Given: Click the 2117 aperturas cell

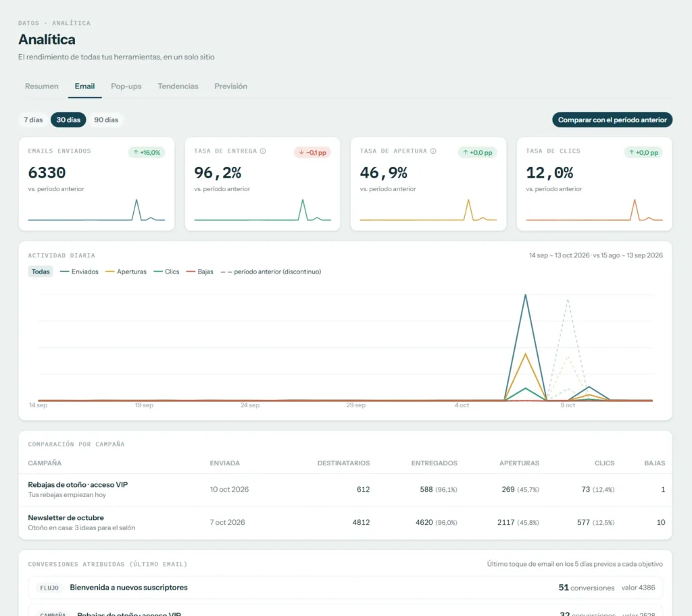Looking at the screenshot, I should click(518, 523).
